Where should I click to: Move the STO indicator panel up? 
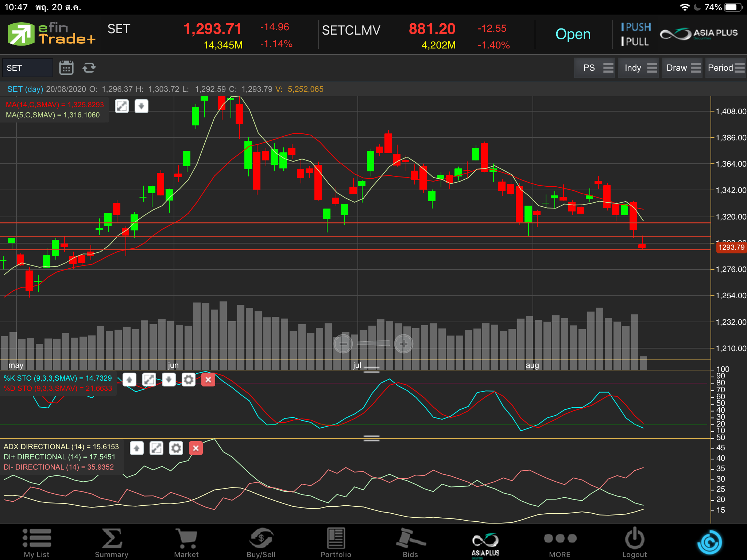tap(129, 380)
